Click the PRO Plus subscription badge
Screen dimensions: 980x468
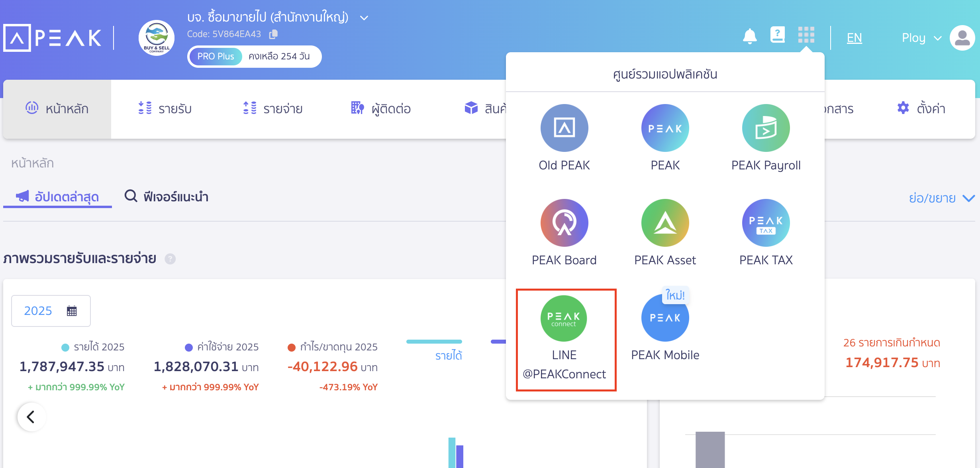click(x=215, y=56)
